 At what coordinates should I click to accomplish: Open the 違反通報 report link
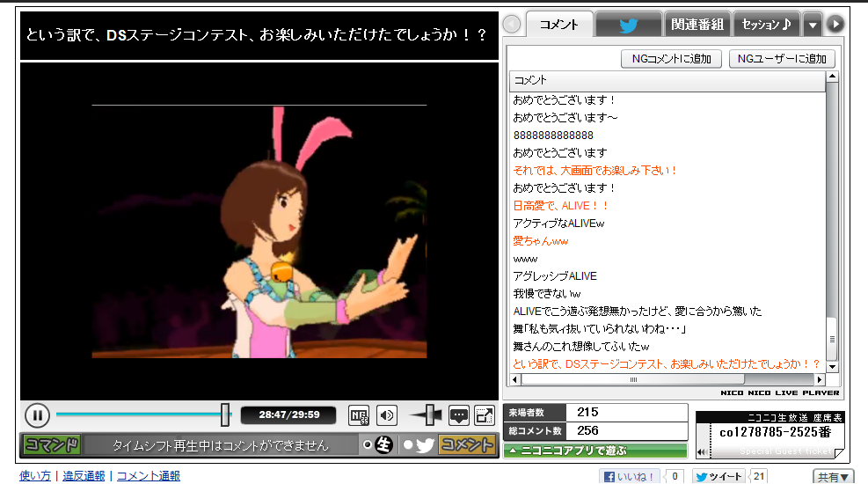tap(84, 476)
